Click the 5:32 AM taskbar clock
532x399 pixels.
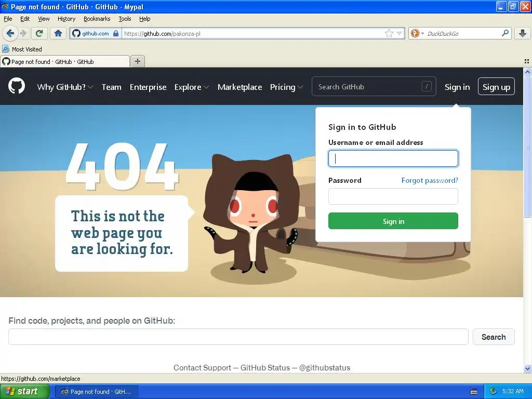tap(513, 391)
